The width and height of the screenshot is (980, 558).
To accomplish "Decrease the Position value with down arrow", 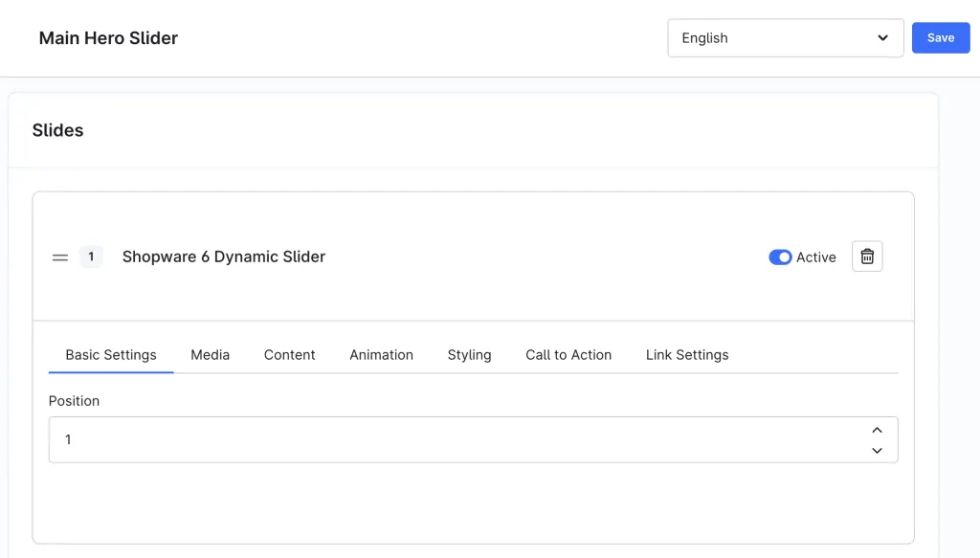I will 877,451.
